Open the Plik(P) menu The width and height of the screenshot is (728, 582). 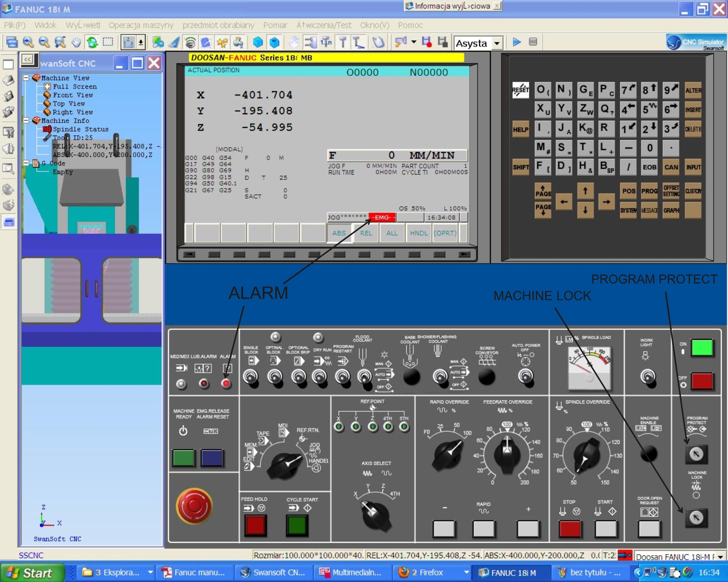click(15, 25)
